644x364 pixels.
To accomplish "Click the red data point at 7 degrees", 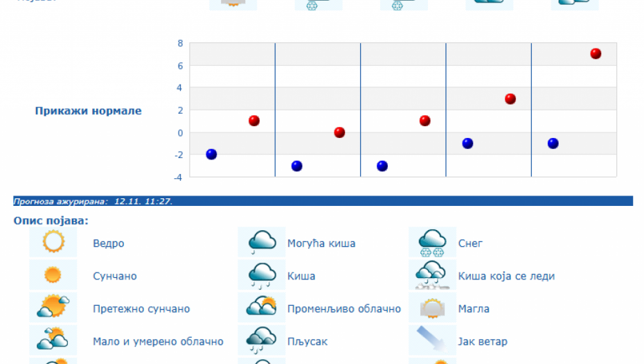I will click(x=596, y=54).
